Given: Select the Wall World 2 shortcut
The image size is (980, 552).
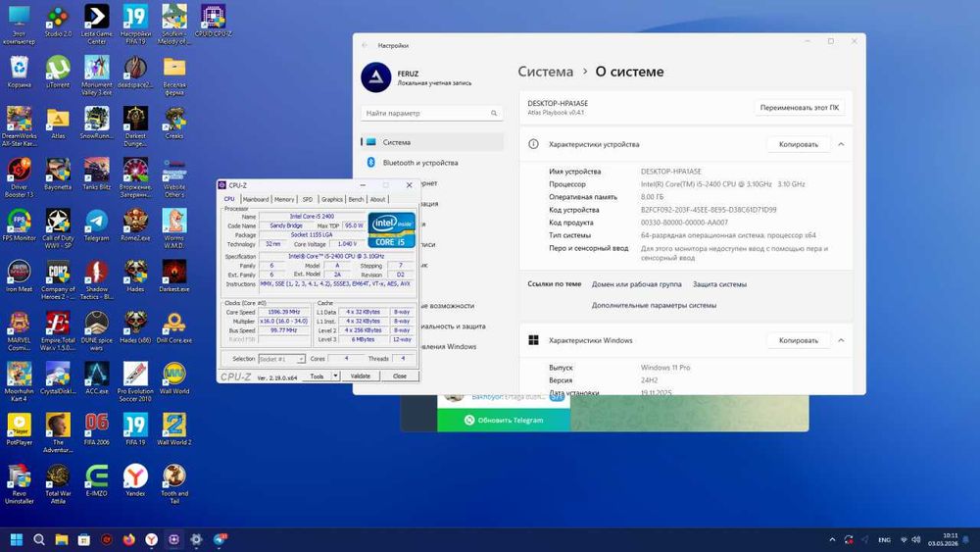Looking at the screenshot, I should coord(173,429).
